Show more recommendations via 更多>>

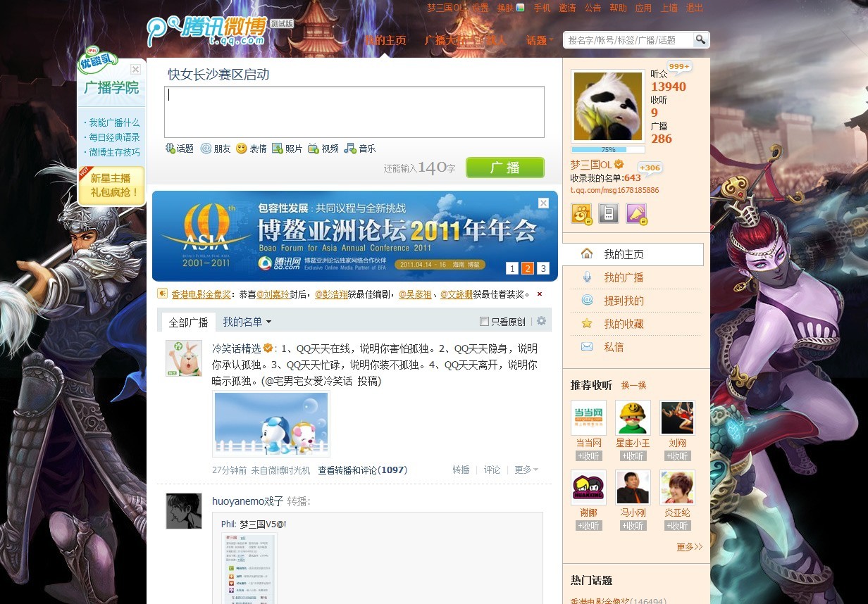point(690,546)
